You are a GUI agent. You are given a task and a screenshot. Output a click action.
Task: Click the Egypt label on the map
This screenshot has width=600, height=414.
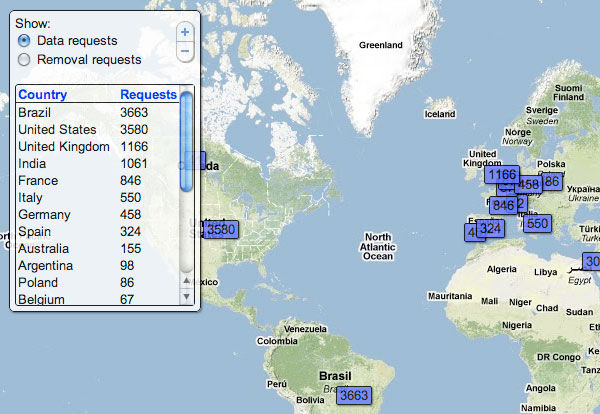(579, 280)
